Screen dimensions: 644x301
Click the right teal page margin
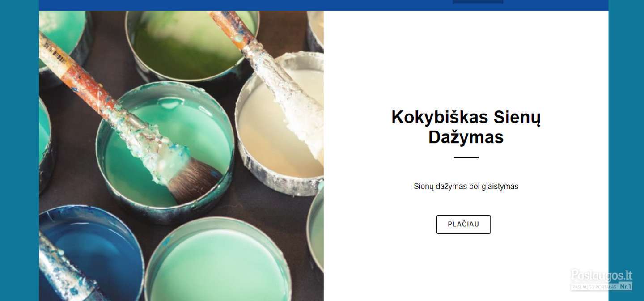626,134
